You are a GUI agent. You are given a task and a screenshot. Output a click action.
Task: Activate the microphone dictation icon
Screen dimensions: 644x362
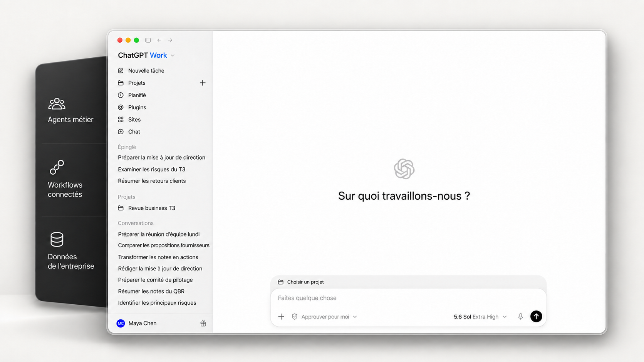pyautogui.click(x=520, y=316)
